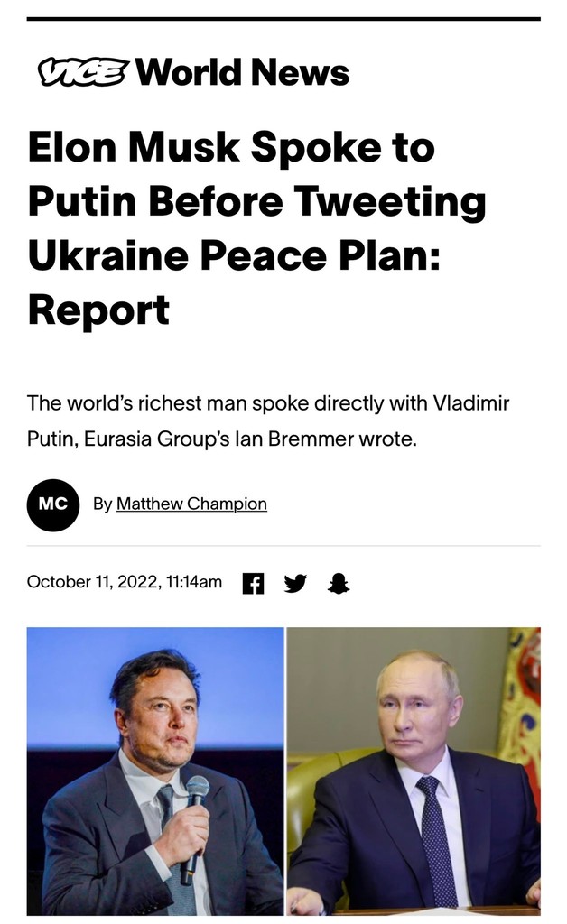Click the "By" label before author name
Image resolution: width=567 pixels, height=924 pixels.
pos(102,504)
